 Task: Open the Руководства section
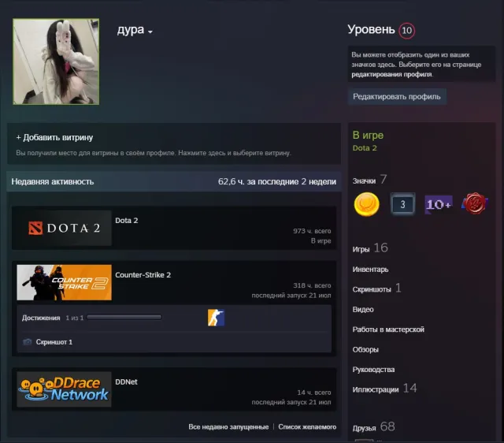pos(373,370)
